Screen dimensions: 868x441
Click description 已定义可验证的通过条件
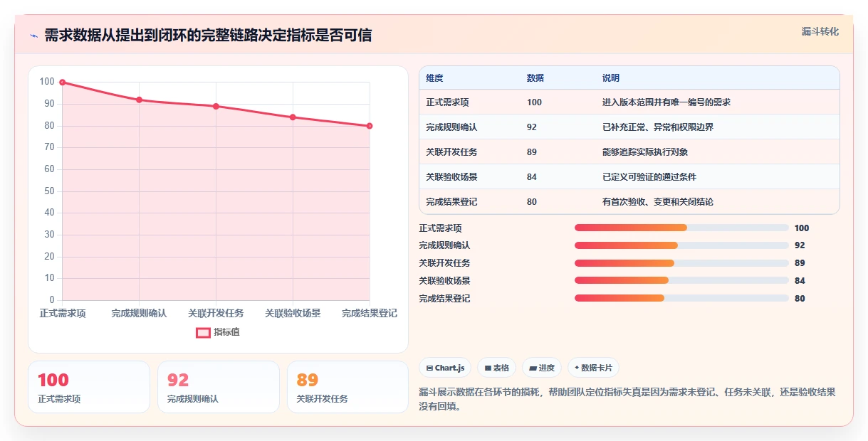click(649, 177)
